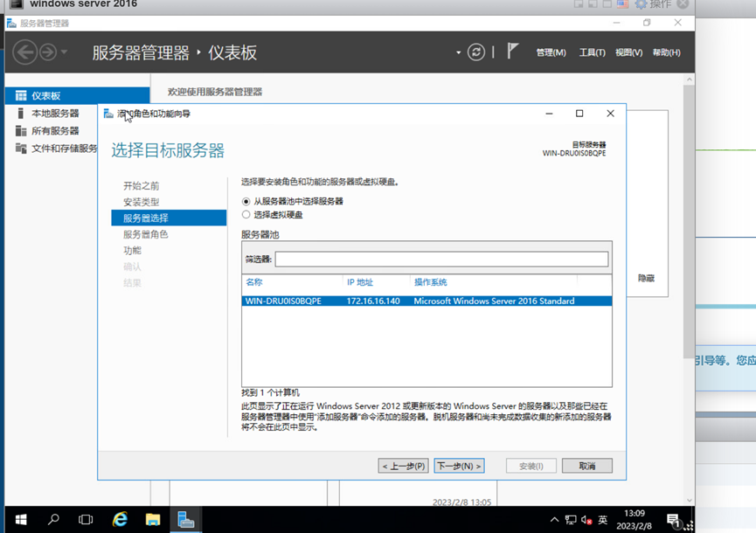Click the forward navigation arrow in Server Manager
The image size is (756, 533).
coord(48,52)
